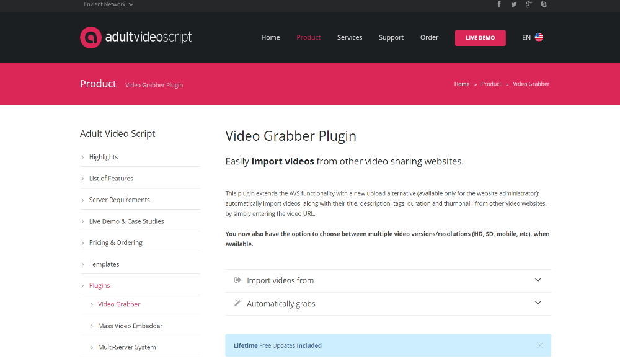
Task: Open Pricing & Ordering in the sidebar
Action: click(116, 242)
